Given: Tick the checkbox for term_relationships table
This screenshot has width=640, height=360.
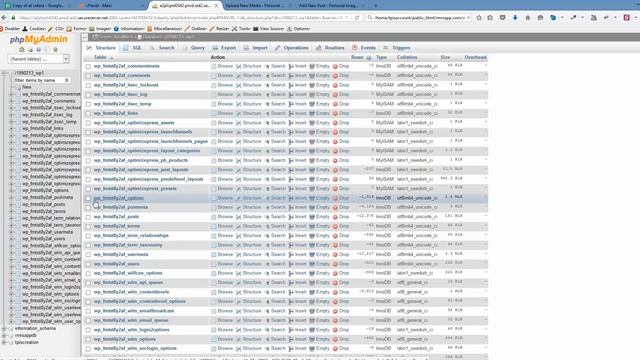Looking at the screenshot, I should [88, 236].
